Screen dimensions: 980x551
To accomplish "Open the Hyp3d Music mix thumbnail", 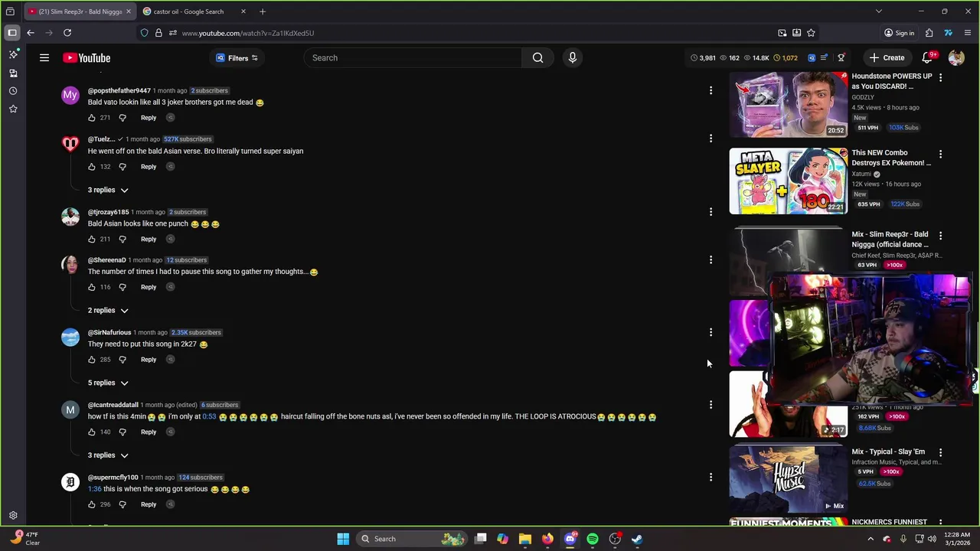I will [x=789, y=480].
